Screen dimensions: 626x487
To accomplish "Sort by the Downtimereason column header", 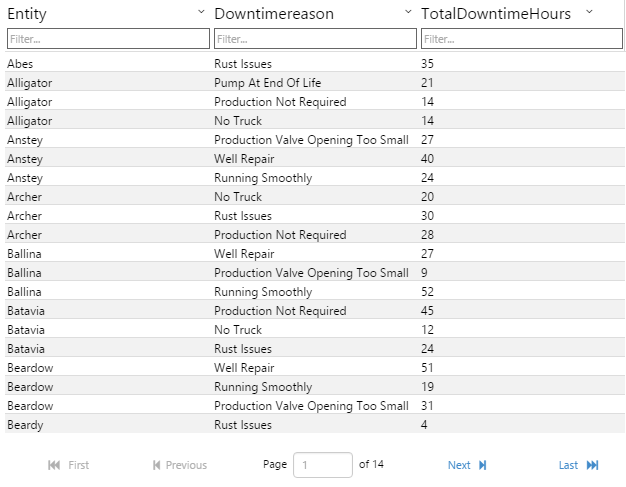I will click(274, 14).
